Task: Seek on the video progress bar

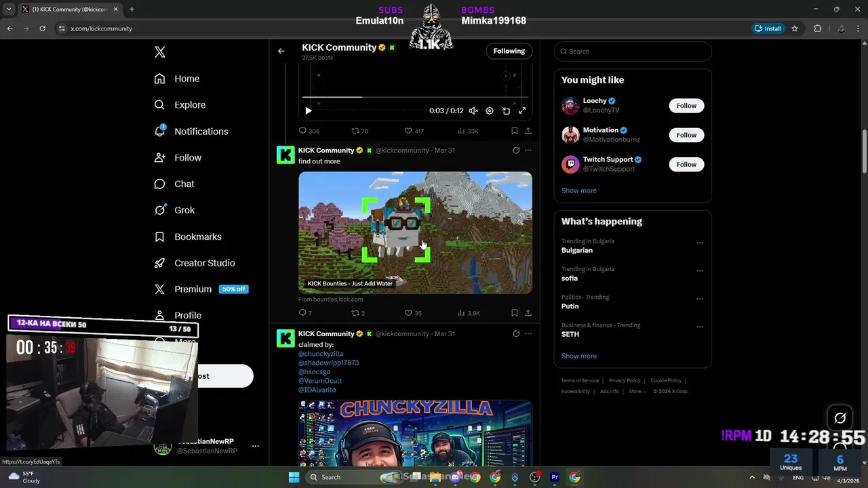Action: [415, 97]
